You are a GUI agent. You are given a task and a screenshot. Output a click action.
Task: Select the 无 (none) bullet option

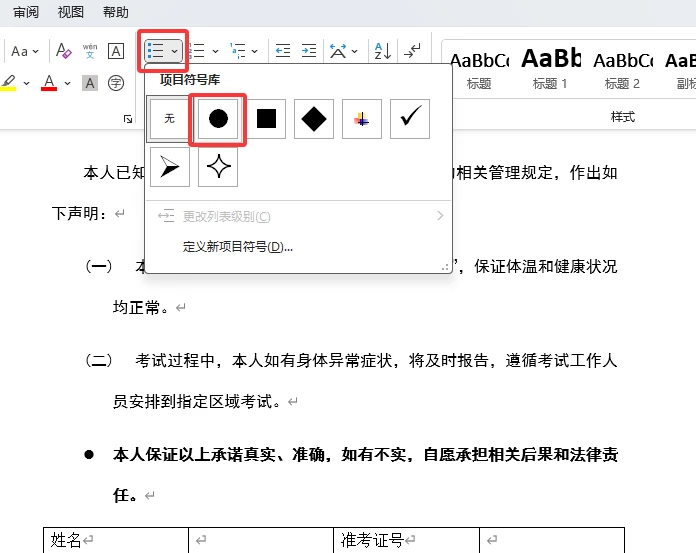pos(170,119)
